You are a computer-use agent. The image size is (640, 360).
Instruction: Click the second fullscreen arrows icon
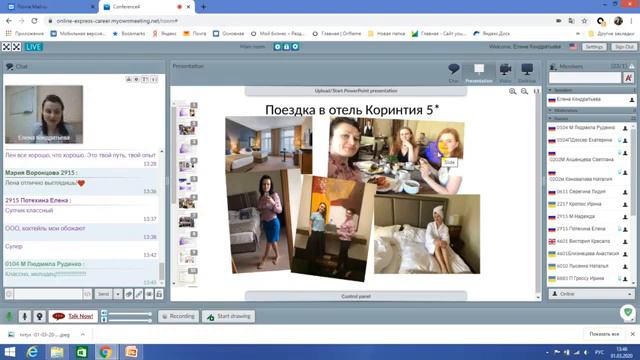[16, 47]
